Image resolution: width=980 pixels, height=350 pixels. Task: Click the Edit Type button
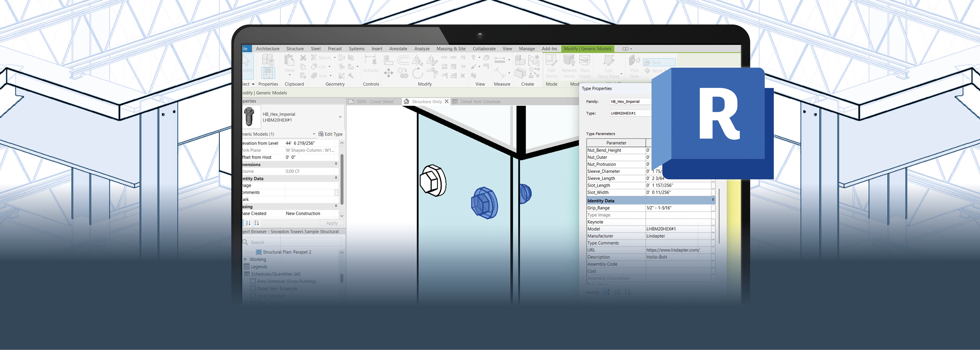[331, 134]
